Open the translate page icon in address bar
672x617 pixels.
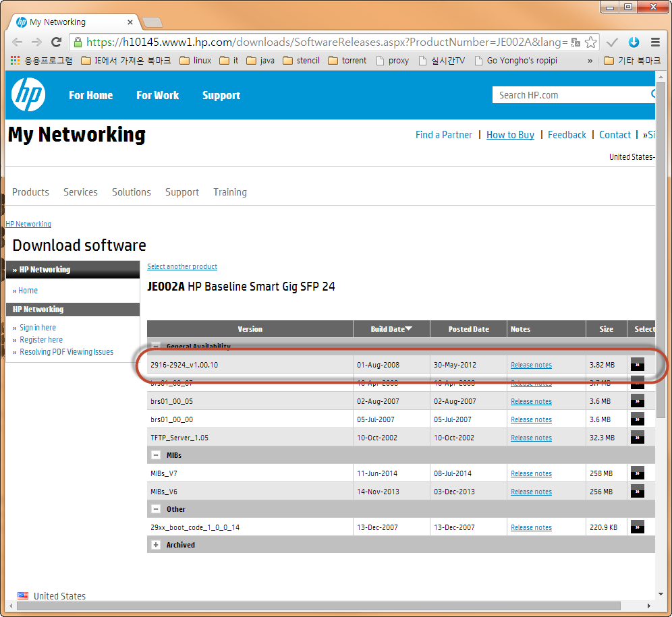point(576,42)
